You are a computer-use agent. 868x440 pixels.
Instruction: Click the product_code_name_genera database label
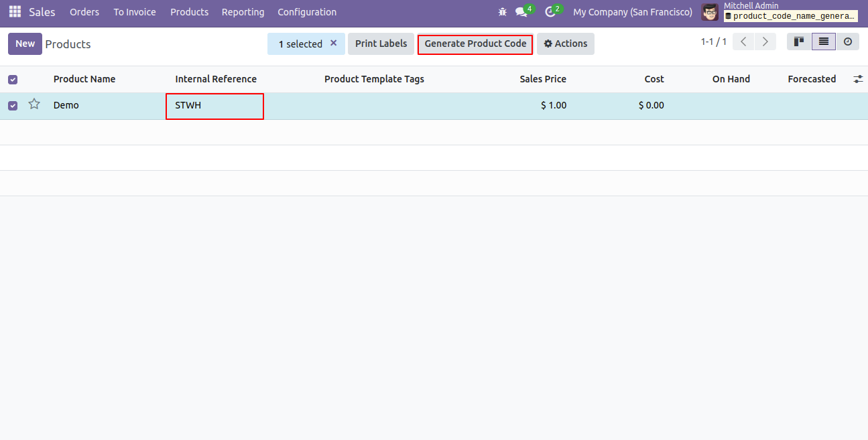coord(791,16)
